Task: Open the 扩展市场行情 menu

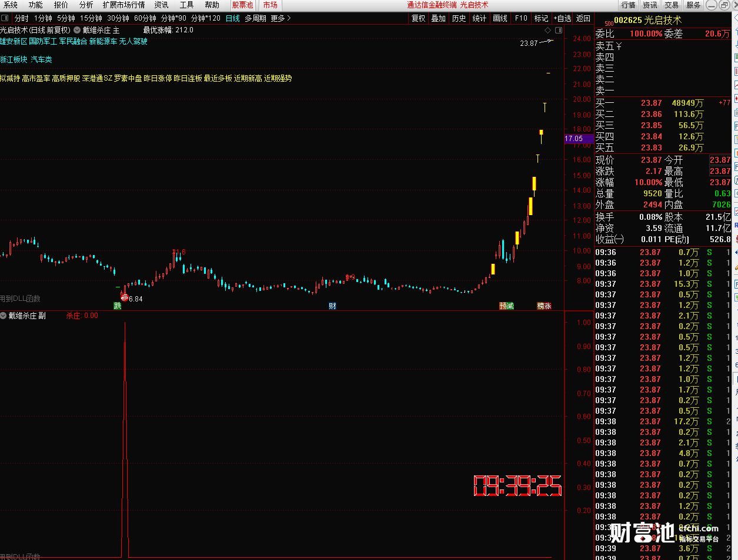Action: coord(123,5)
